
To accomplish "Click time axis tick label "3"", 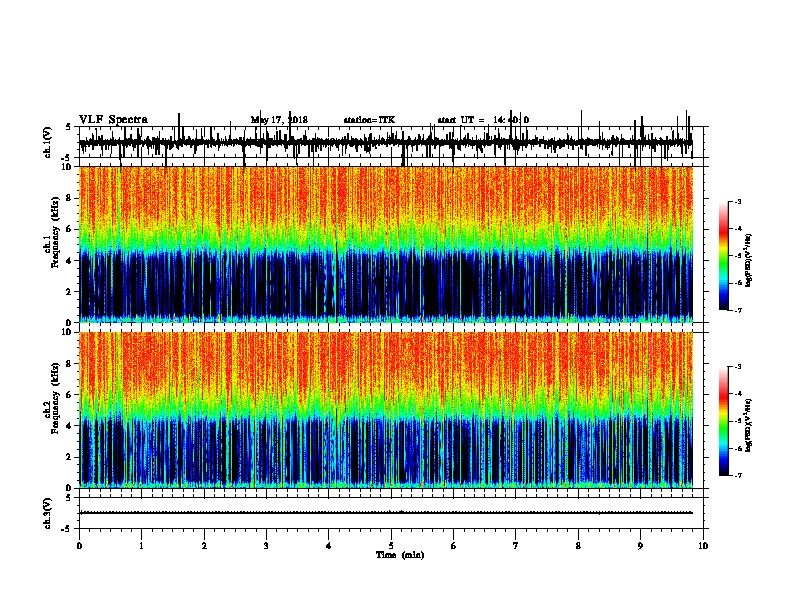I will click(266, 546).
